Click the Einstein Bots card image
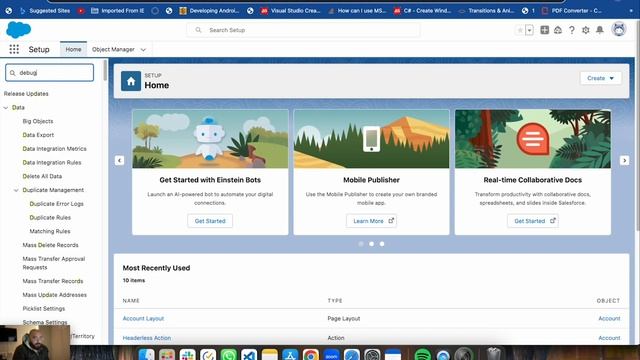 [x=210, y=139]
